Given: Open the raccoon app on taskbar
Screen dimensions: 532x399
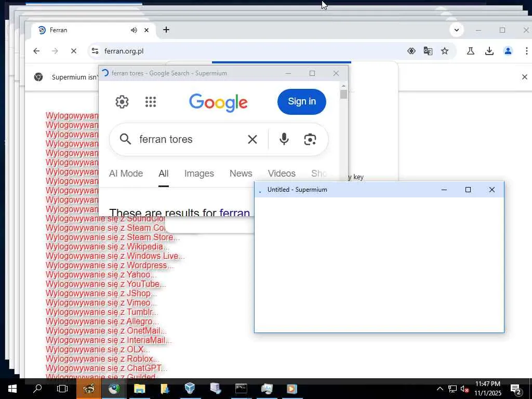Looking at the screenshot, I should click(x=88, y=389).
